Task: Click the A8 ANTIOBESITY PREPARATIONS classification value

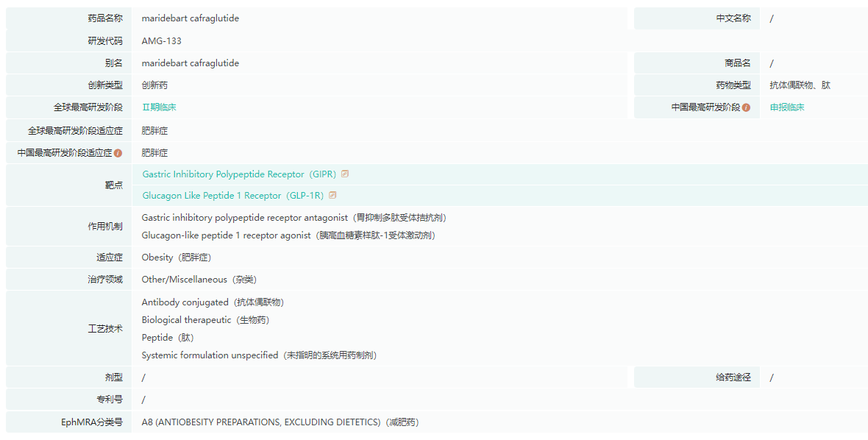Action: pos(280,422)
